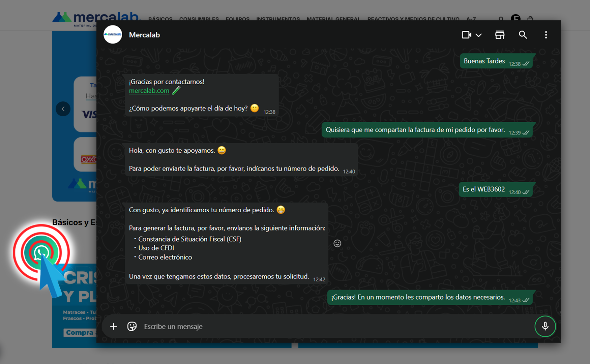Expand the call options chevron
This screenshot has height=364, width=590.
click(x=478, y=35)
